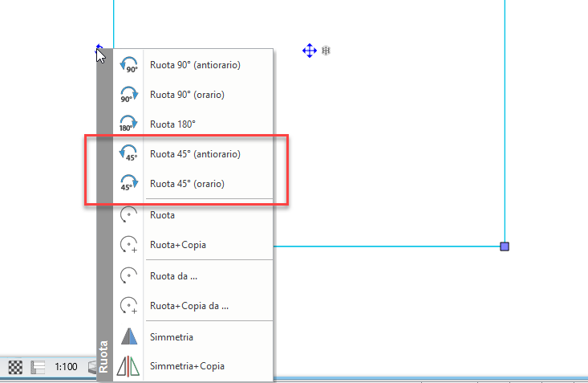Choose Ruota 90° (antiorario)
Image resolution: width=588 pixels, height=383 pixels.
[193, 64]
